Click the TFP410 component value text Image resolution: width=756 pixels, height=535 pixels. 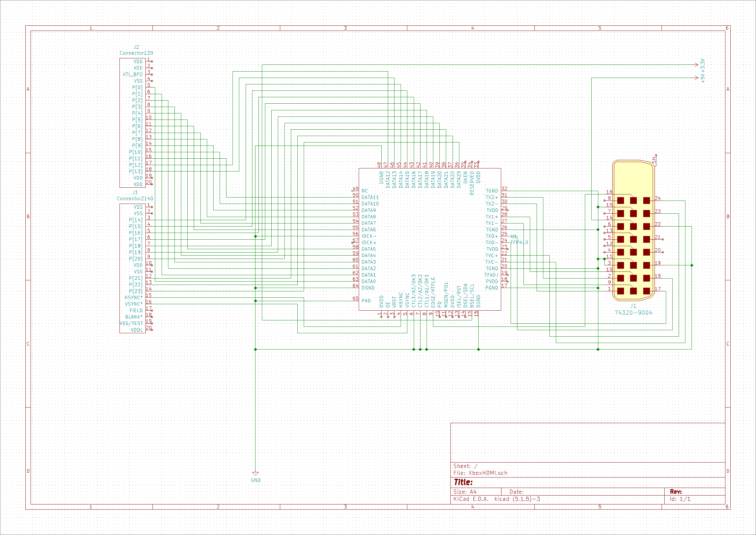(519, 242)
